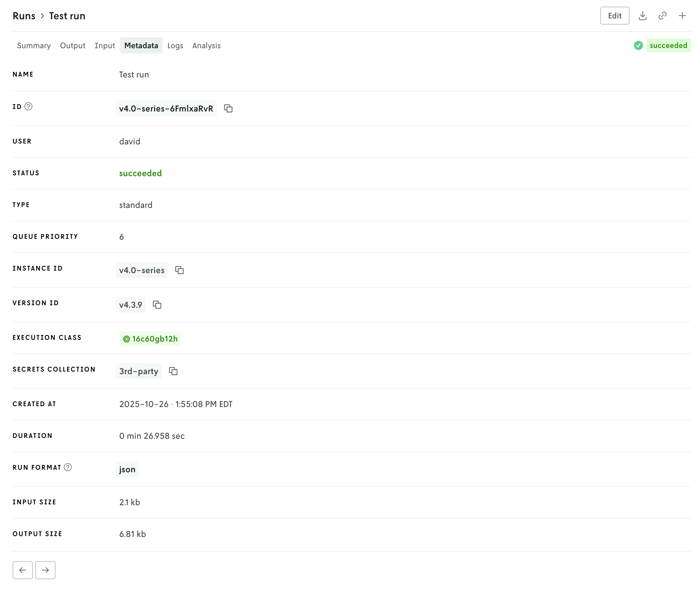Open the Analysis tab
Viewport: 700px width, 590px height.
[x=206, y=45]
